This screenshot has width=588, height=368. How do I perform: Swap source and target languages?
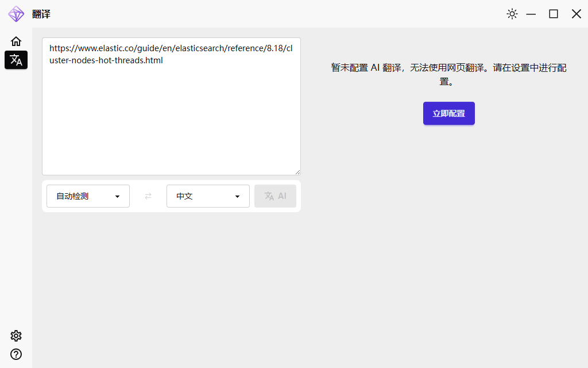148,196
